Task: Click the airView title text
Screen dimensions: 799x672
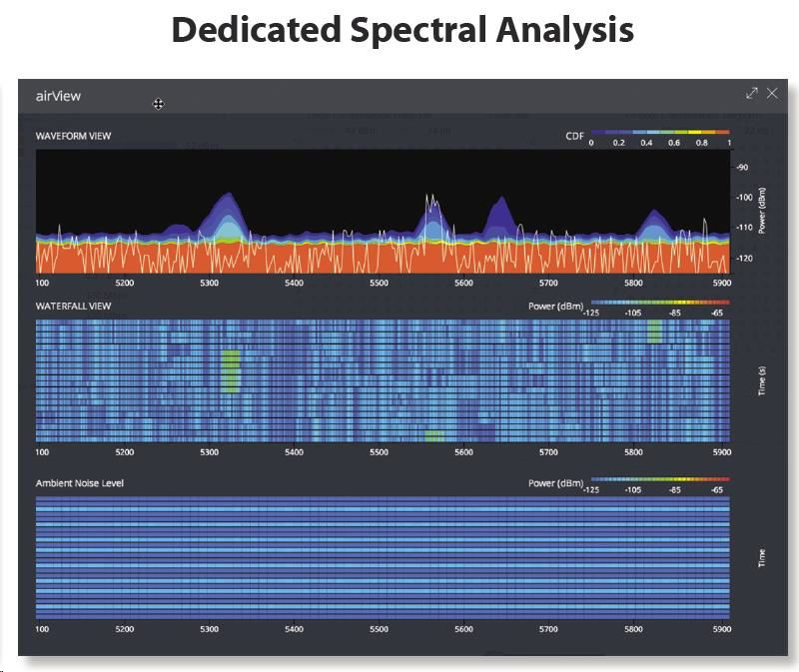Action: tap(59, 96)
